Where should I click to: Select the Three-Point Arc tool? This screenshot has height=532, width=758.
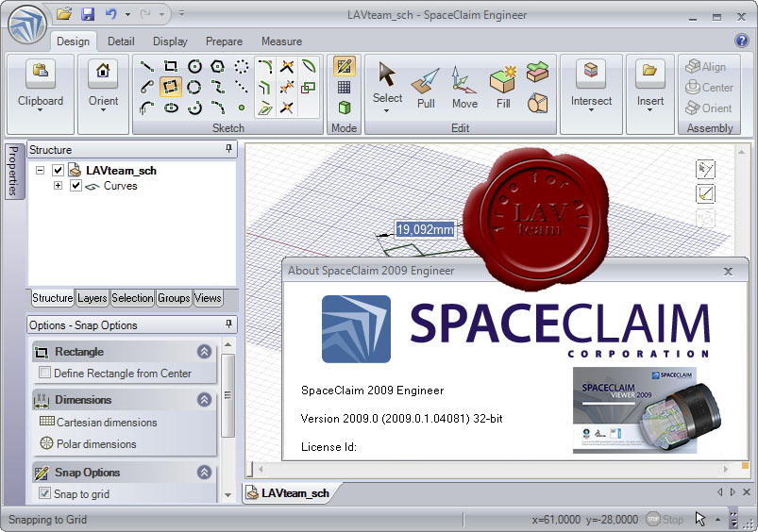(x=217, y=108)
